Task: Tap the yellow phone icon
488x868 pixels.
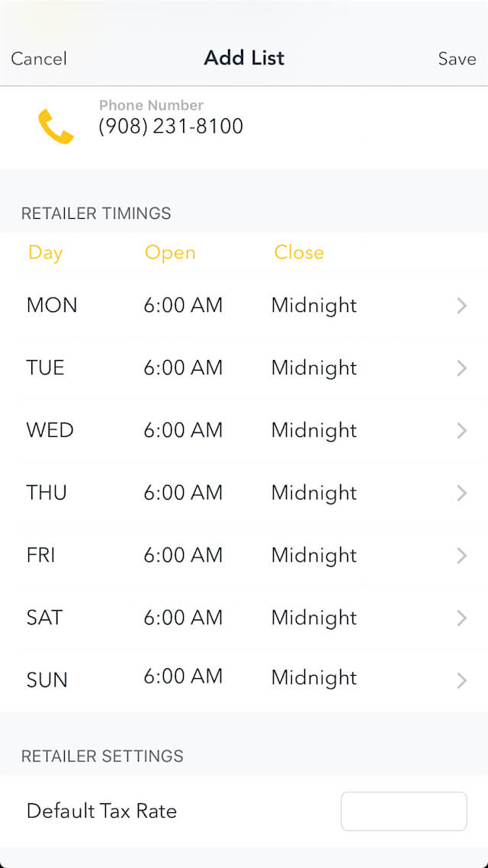Action: point(56,127)
